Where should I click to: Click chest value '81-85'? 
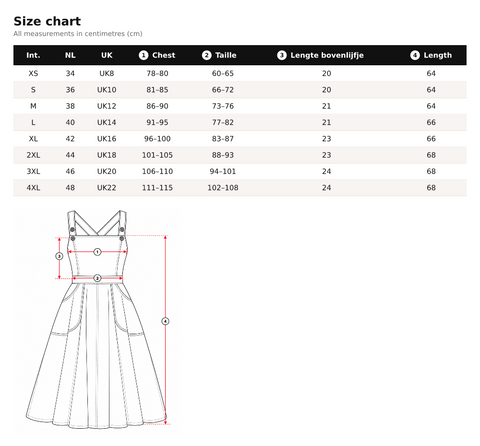[x=157, y=90]
